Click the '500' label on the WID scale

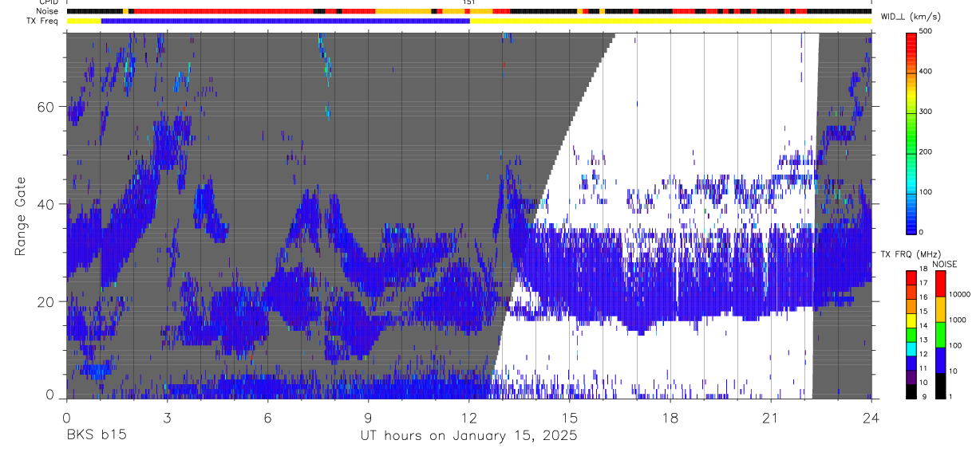tap(926, 31)
